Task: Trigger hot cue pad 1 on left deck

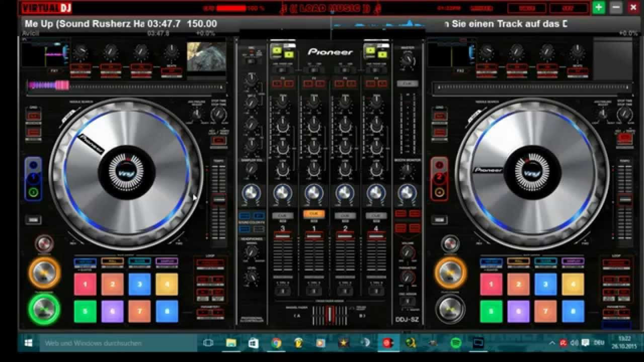Action: point(85,284)
